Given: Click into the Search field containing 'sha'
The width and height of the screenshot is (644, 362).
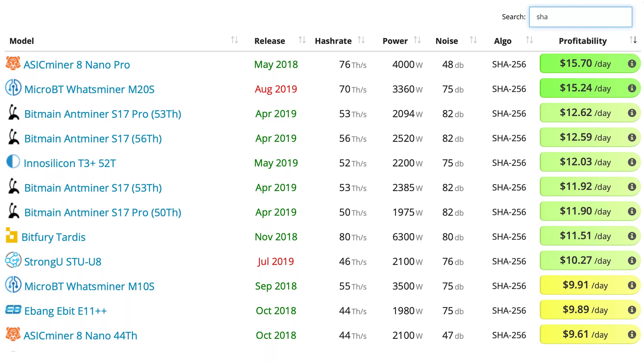Looking at the screenshot, I should pyautogui.click(x=580, y=17).
